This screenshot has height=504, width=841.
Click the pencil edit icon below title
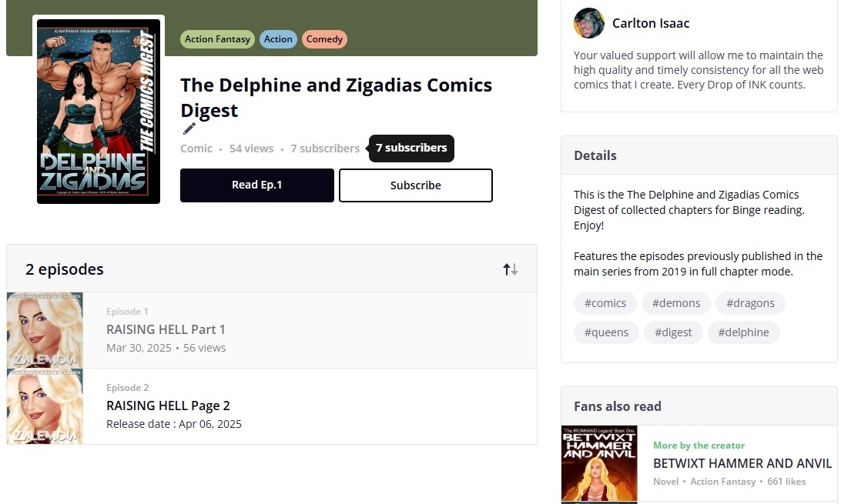189,129
